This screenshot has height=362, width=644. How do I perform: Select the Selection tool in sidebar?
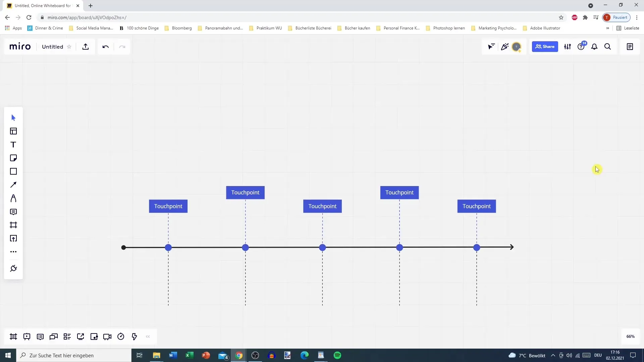coord(13,117)
